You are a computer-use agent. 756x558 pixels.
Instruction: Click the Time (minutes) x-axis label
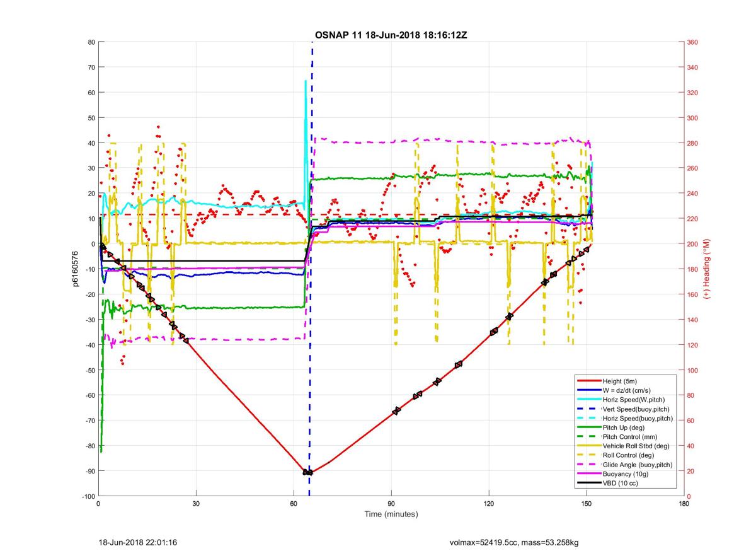click(x=391, y=514)
